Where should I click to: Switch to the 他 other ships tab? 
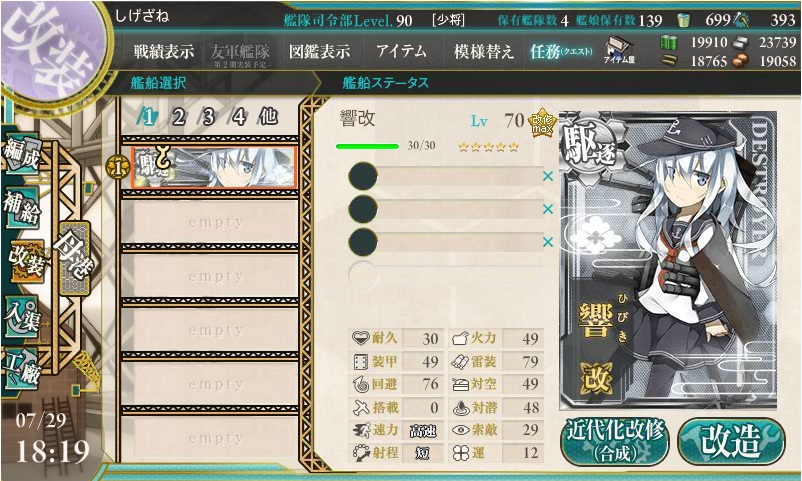tap(268, 117)
